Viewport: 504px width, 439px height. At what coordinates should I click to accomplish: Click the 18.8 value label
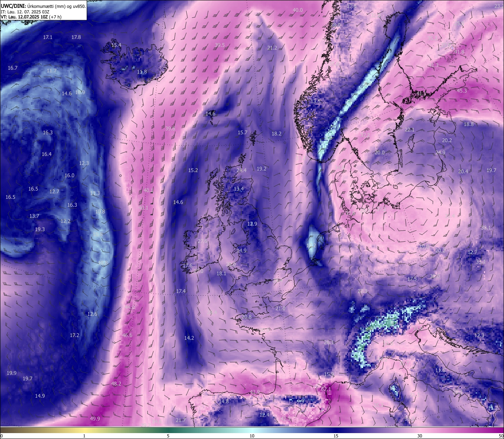[x=469, y=124]
